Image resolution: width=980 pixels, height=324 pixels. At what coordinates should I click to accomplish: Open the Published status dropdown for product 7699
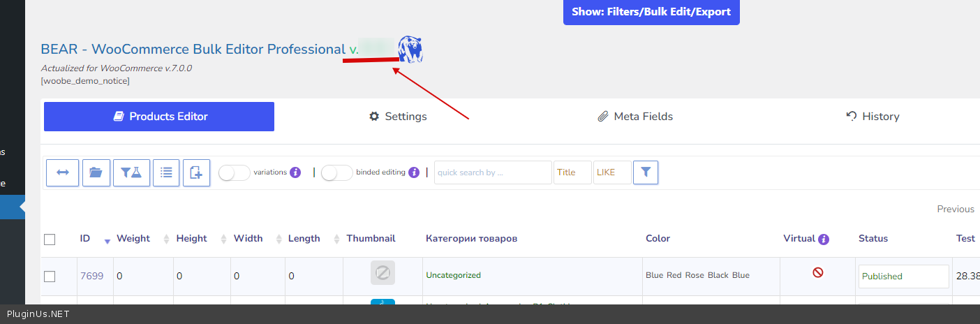[x=903, y=277]
